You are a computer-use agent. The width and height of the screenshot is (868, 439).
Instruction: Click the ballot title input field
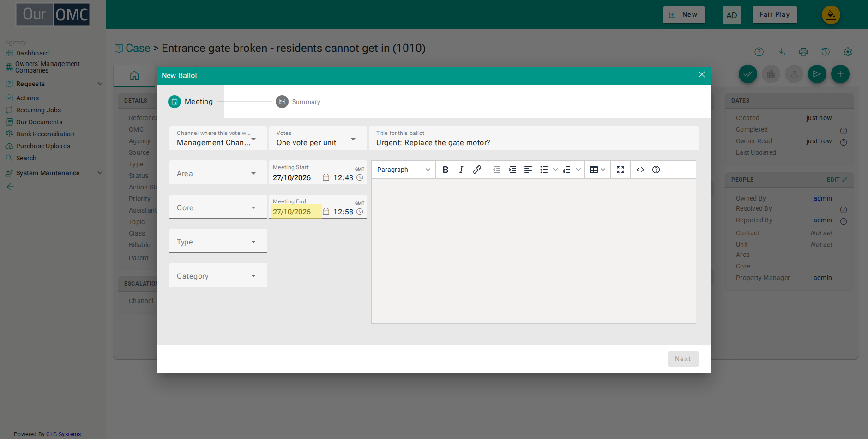(534, 138)
